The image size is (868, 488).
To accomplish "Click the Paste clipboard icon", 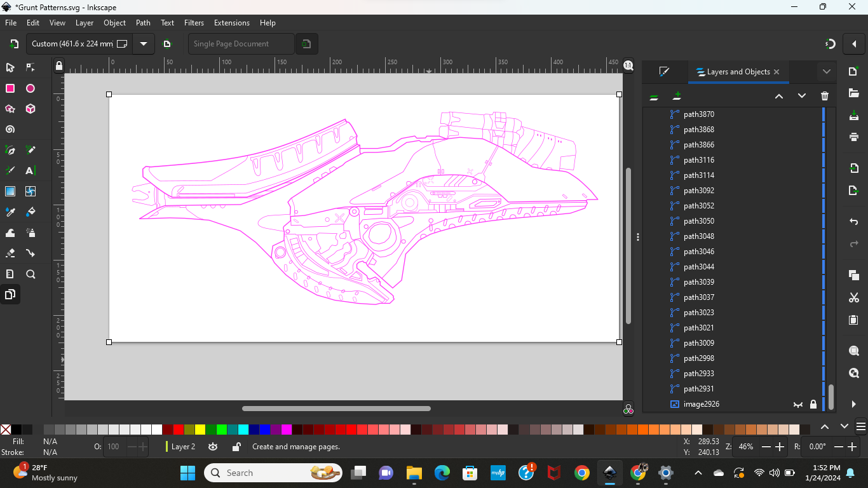I will click(854, 320).
